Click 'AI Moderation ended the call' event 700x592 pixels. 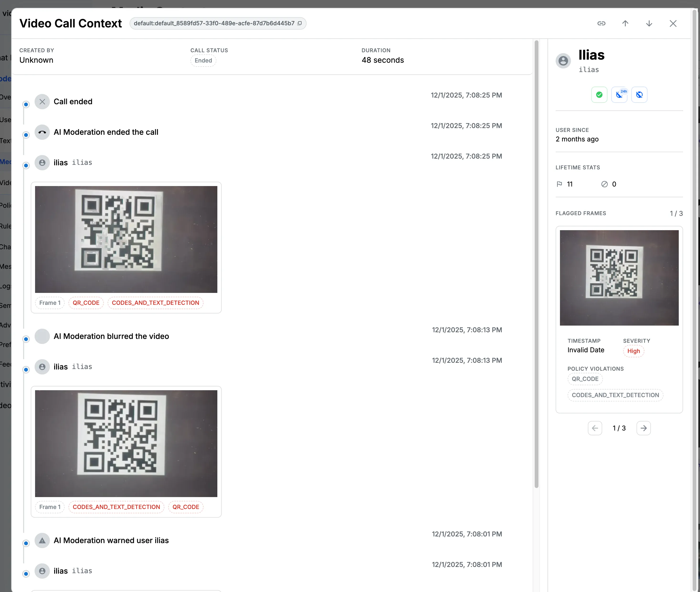point(106,132)
